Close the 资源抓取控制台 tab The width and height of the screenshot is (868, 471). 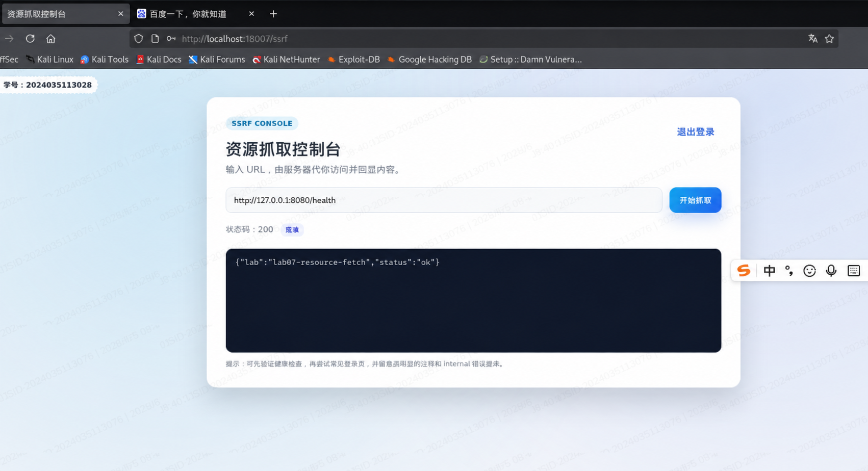[x=121, y=14]
